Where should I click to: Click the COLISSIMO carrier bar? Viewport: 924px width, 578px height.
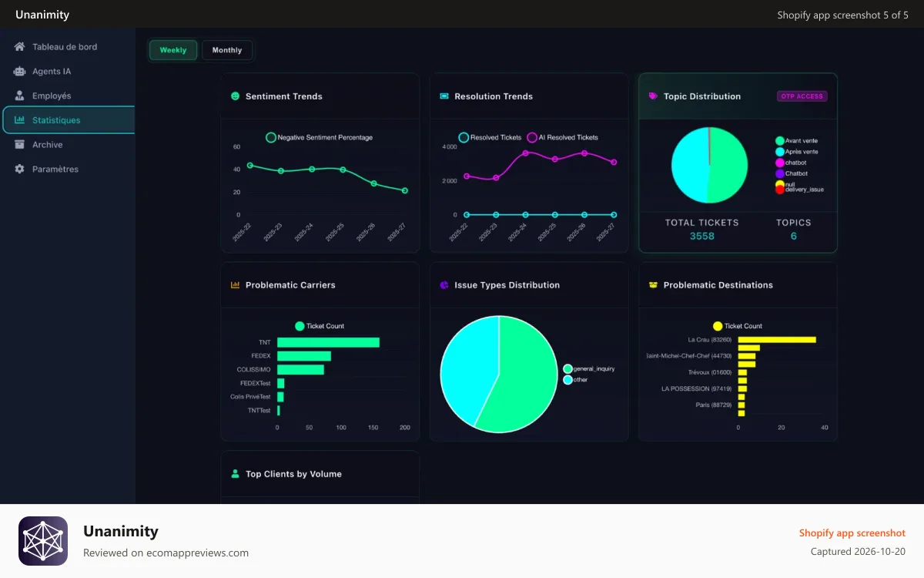coord(300,370)
